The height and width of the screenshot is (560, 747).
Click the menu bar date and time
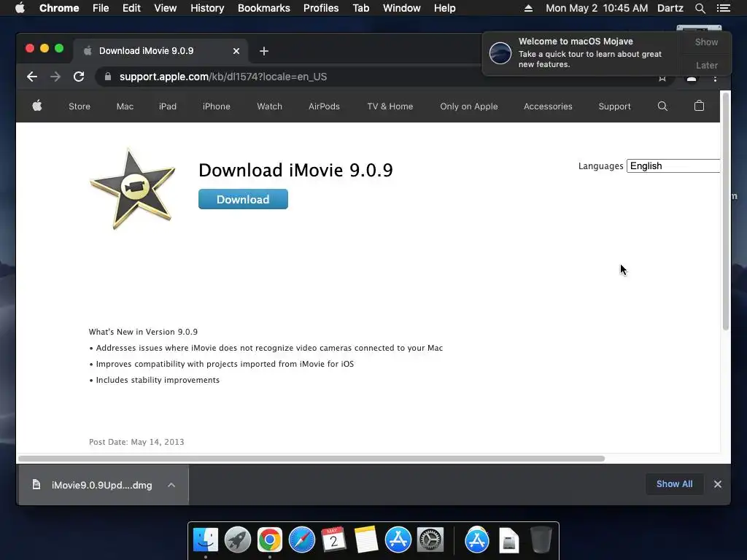pos(597,8)
